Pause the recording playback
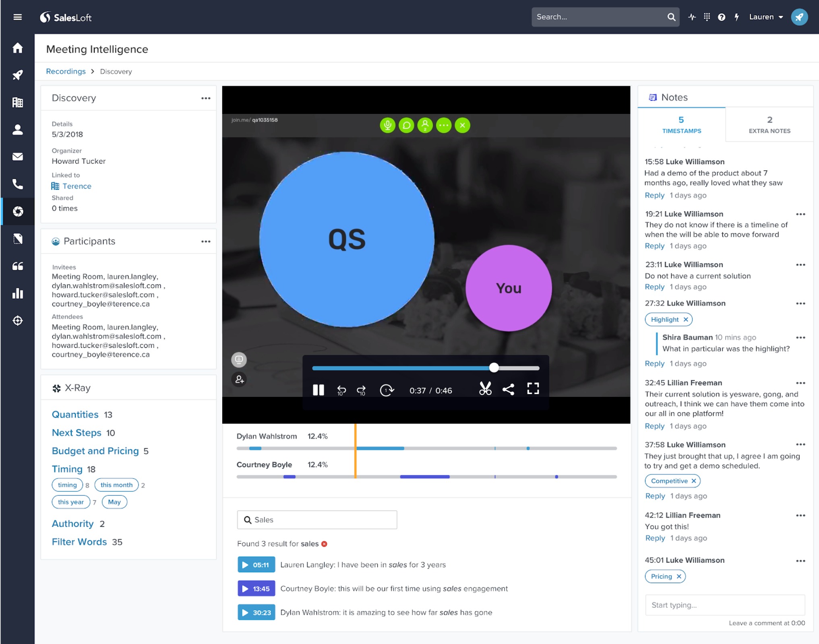819x644 pixels. coord(318,390)
